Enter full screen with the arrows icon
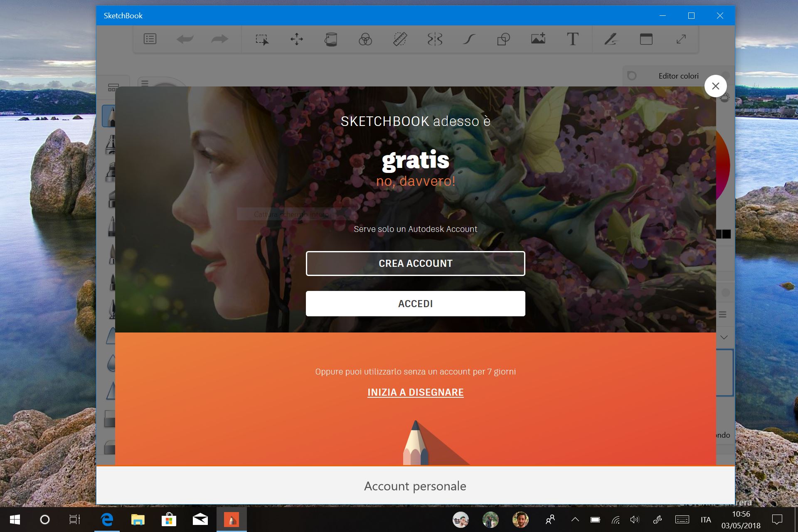Image resolution: width=798 pixels, height=532 pixels. pos(681,39)
